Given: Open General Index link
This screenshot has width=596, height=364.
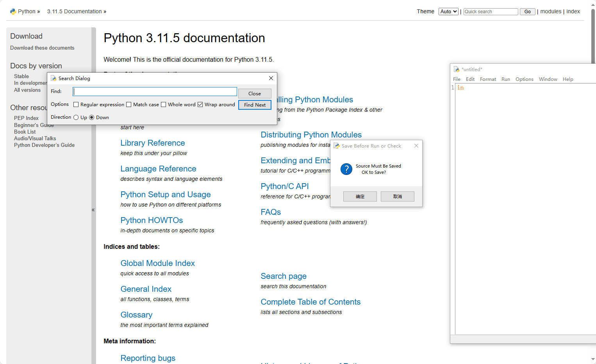Looking at the screenshot, I should 146,289.
